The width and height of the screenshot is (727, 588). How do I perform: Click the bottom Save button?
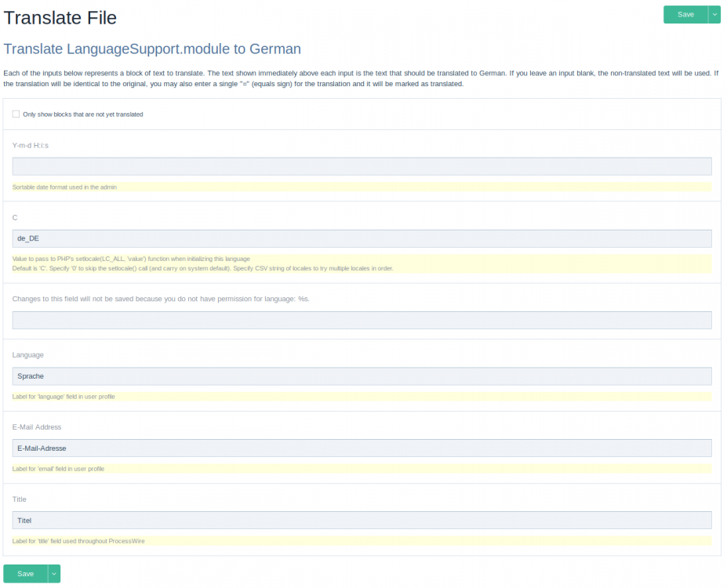tap(26, 574)
